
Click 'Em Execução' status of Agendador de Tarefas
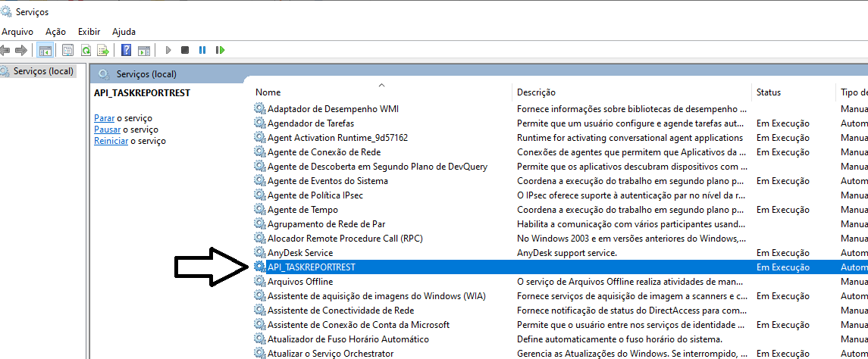pos(783,123)
